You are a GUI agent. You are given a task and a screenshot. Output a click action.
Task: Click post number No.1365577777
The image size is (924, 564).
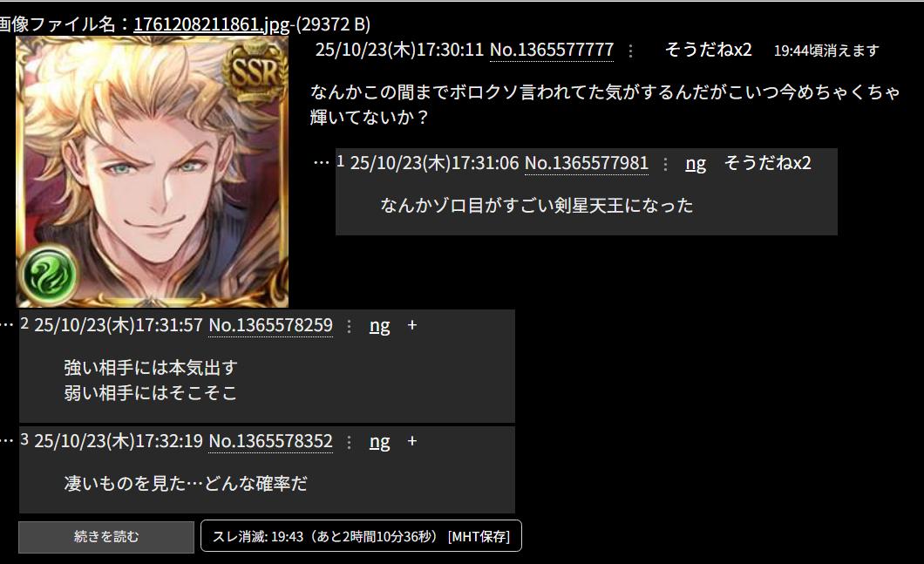(x=552, y=50)
